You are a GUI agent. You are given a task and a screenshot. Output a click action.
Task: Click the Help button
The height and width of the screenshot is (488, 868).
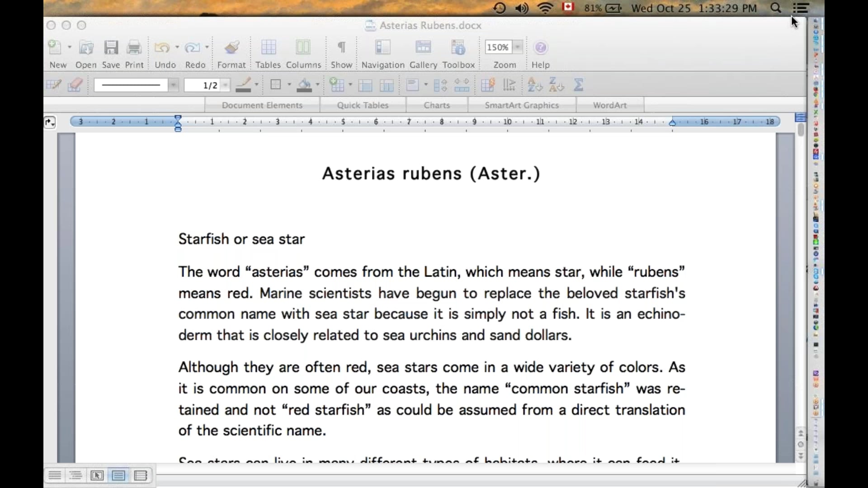click(x=540, y=48)
